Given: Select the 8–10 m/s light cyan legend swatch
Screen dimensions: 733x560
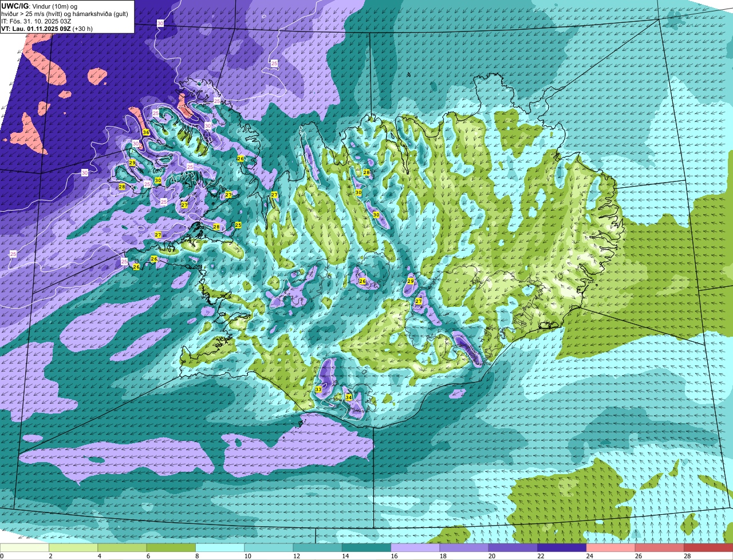Looking at the screenshot, I should click(220, 547).
